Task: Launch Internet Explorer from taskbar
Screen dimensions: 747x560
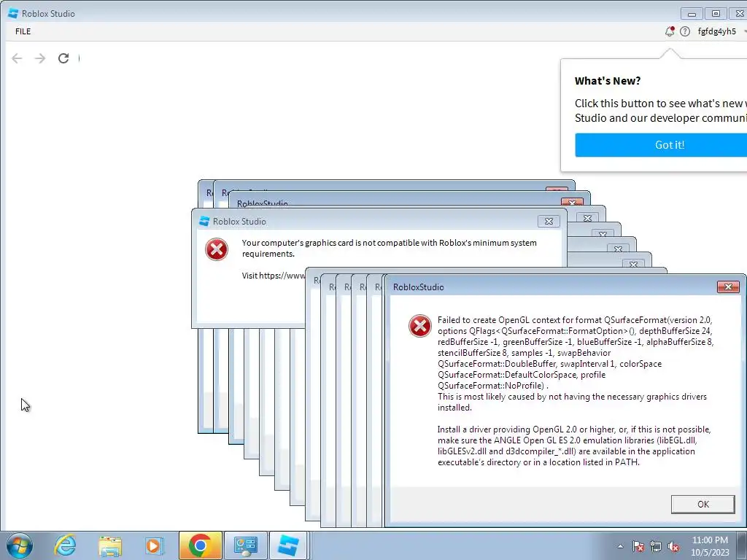Action: (65, 545)
